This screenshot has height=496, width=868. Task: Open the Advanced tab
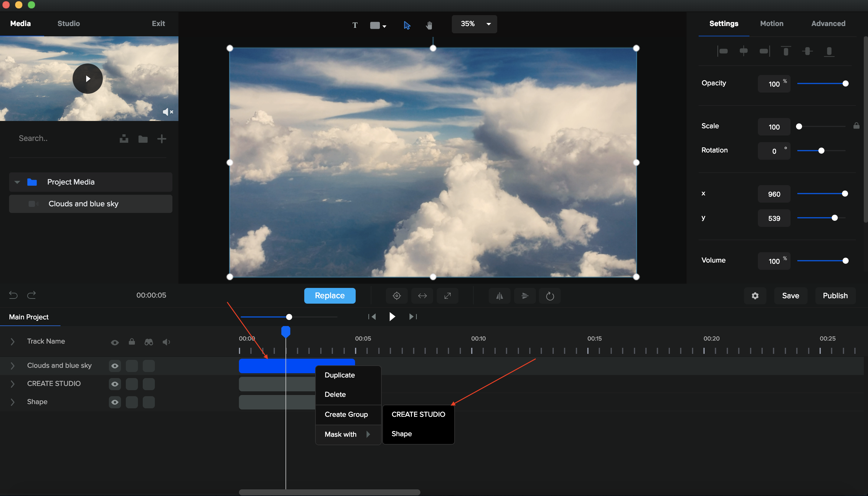click(828, 24)
